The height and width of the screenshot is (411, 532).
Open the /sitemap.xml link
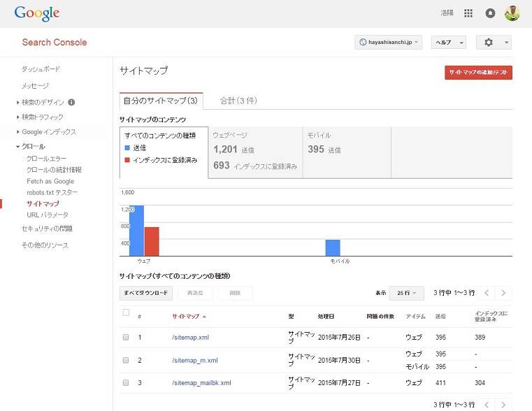pyautogui.click(x=190, y=338)
